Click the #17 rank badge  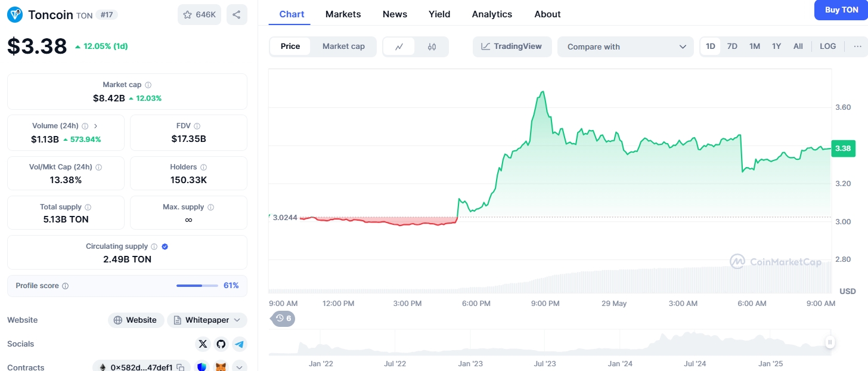point(107,15)
